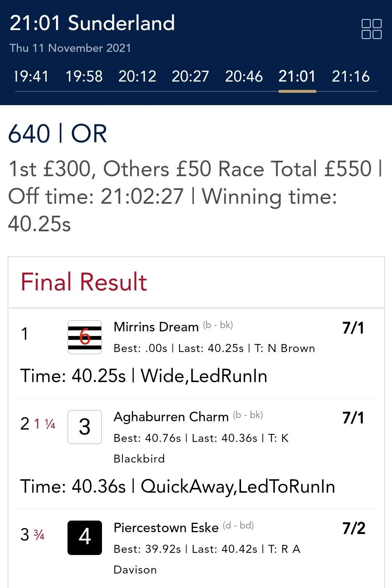Tap trap 3 white jacket icon
392x588 pixels.
click(x=85, y=427)
